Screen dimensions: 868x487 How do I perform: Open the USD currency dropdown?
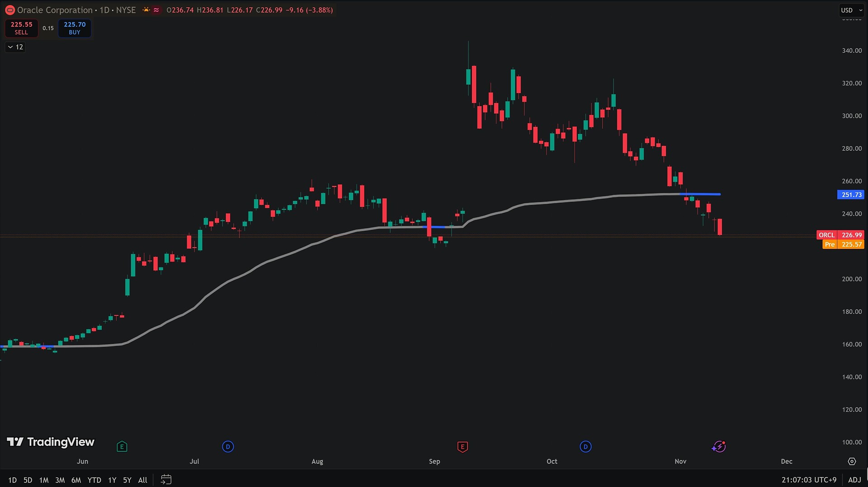tap(852, 10)
